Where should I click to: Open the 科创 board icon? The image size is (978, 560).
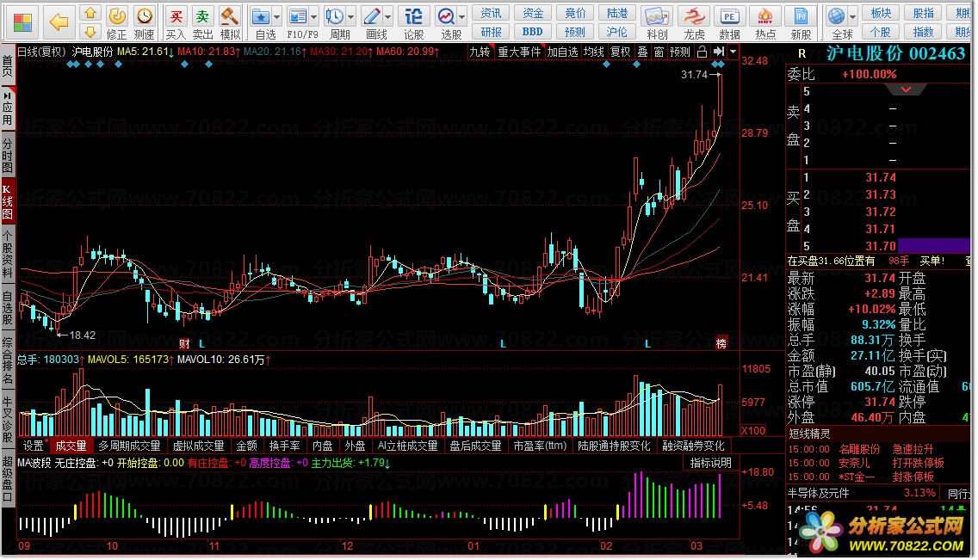point(657,23)
